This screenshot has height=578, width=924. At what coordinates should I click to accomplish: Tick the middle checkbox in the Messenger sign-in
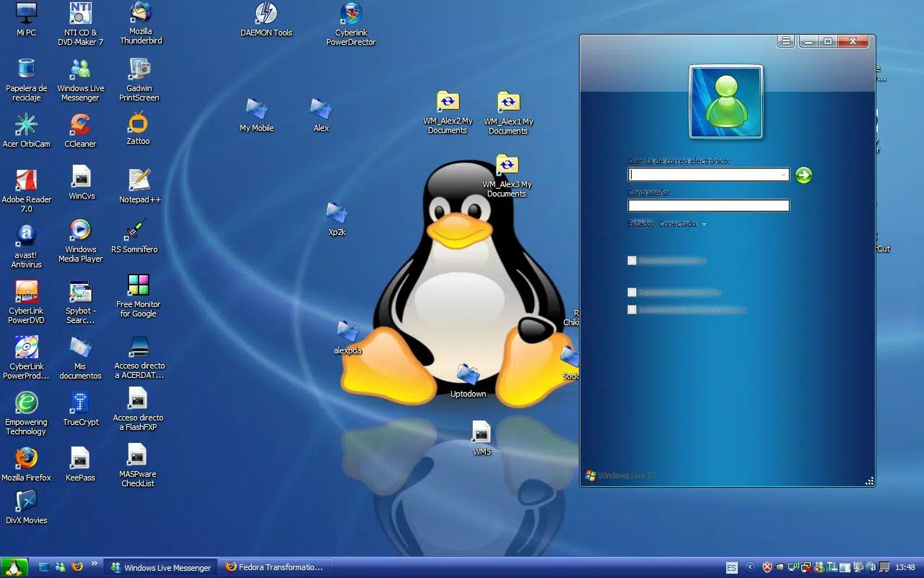pos(632,293)
